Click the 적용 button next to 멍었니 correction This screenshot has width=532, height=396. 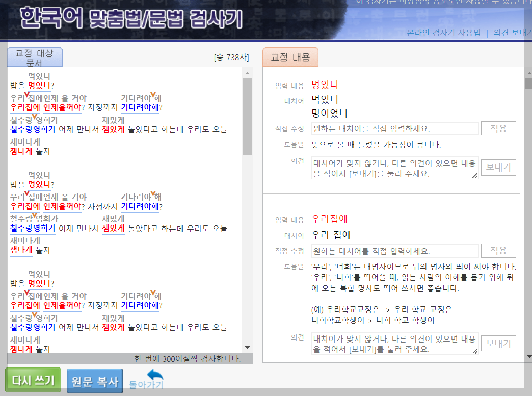pos(498,128)
